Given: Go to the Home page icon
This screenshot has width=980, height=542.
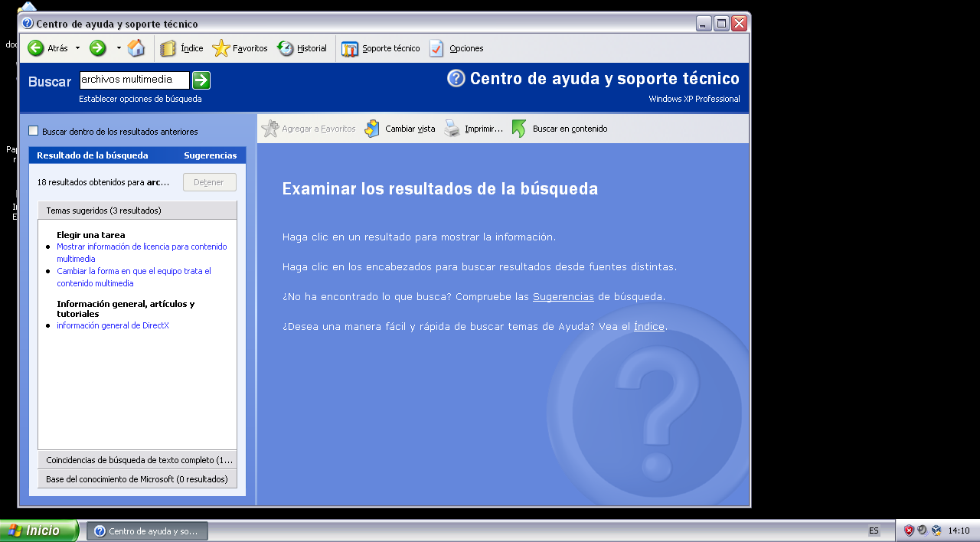Looking at the screenshot, I should click(136, 48).
